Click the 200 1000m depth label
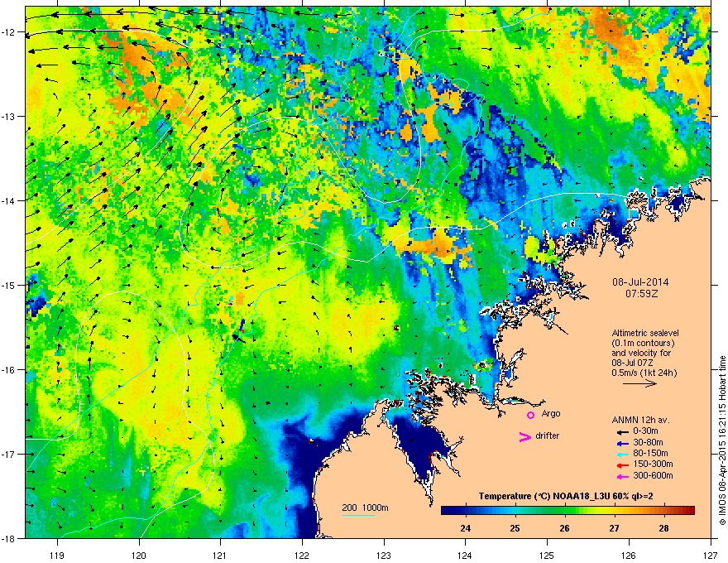The image size is (728, 563). [365, 508]
